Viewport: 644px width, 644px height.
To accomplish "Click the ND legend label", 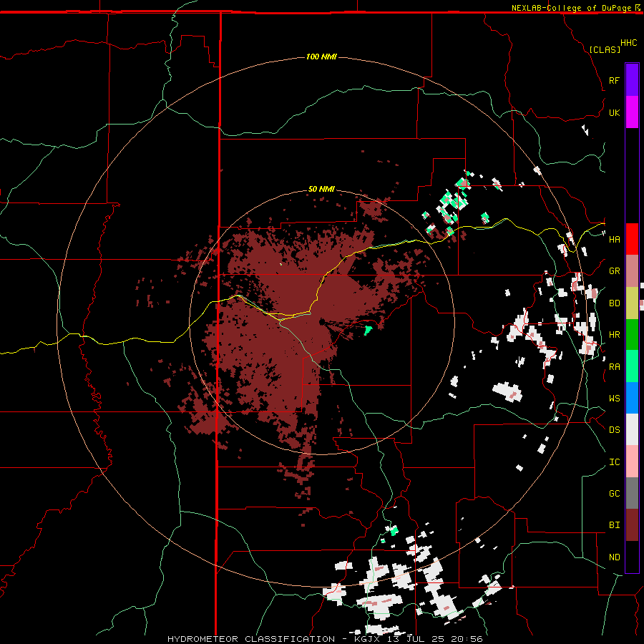I will (614, 557).
